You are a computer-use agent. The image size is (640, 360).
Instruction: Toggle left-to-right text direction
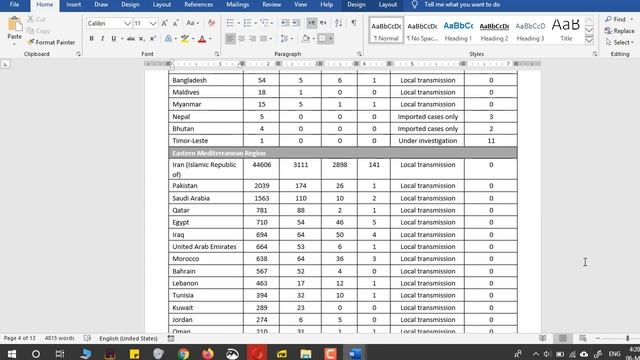point(312,23)
